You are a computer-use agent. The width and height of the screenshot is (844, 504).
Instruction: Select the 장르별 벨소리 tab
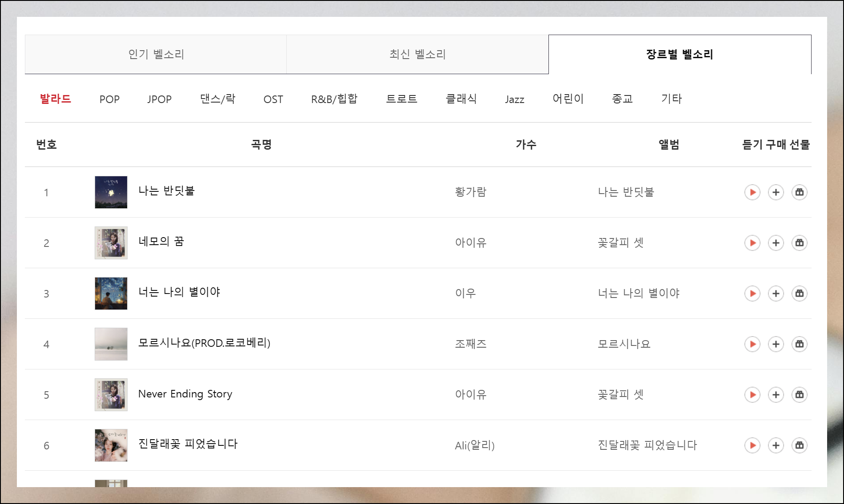pos(680,54)
